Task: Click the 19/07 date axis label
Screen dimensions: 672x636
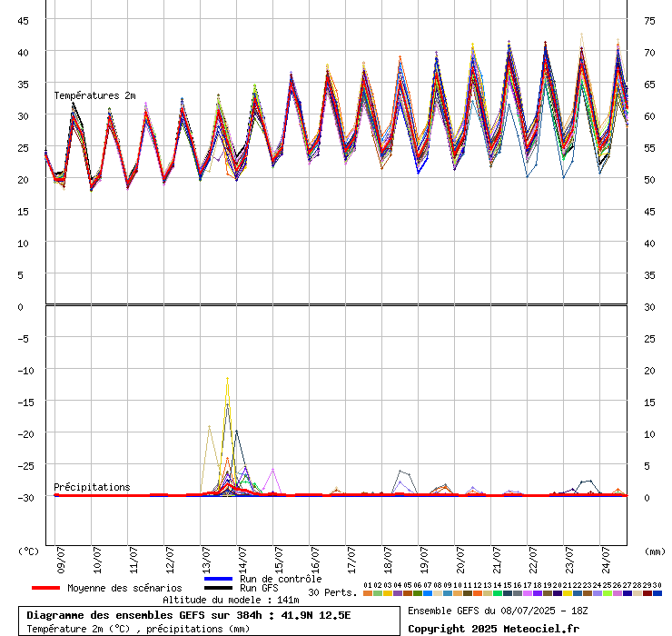Action: (x=424, y=560)
